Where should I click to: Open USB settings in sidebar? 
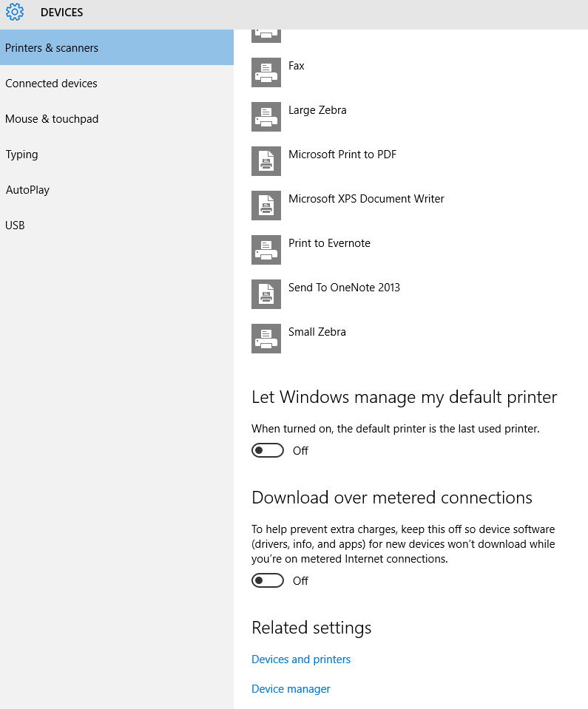(16, 225)
